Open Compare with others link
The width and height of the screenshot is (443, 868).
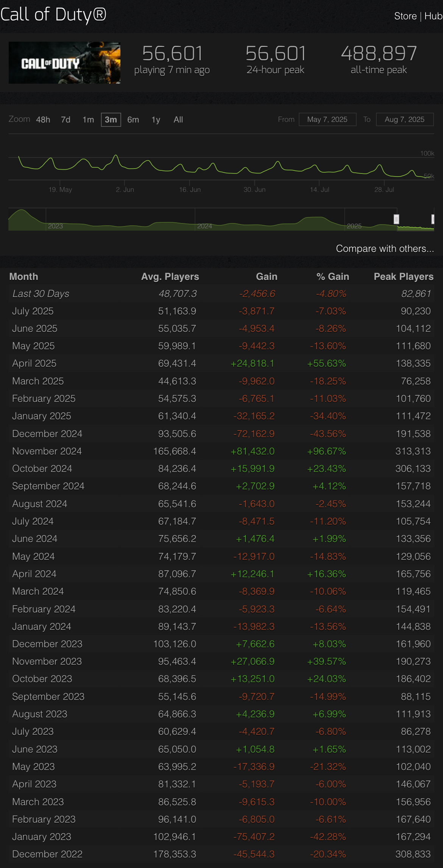pos(385,248)
